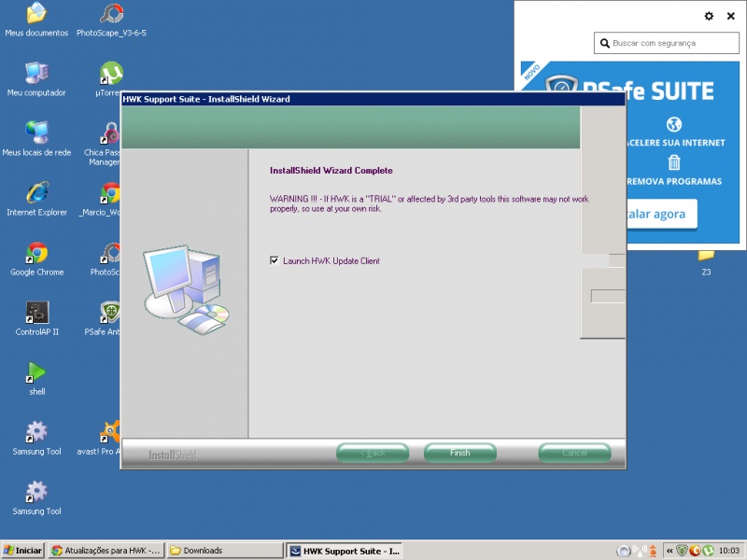Focus the Buscar com segurança search field
The width and height of the screenshot is (747, 560).
pos(666,43)
